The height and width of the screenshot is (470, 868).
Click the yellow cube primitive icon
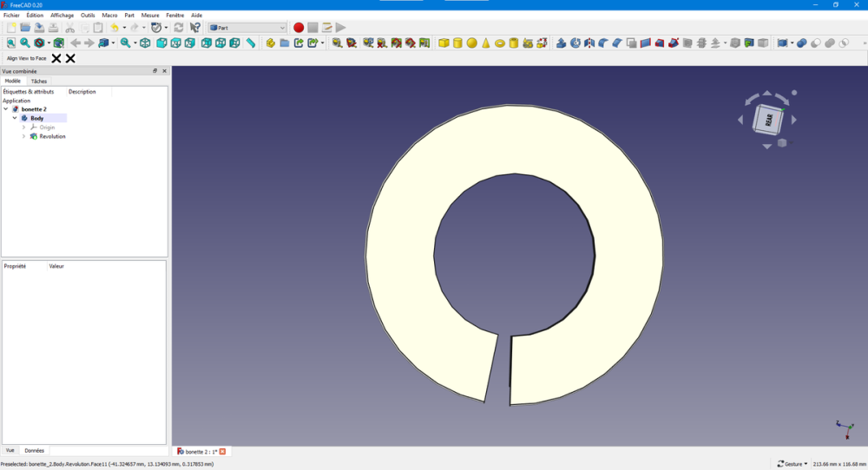pos(444,42)
